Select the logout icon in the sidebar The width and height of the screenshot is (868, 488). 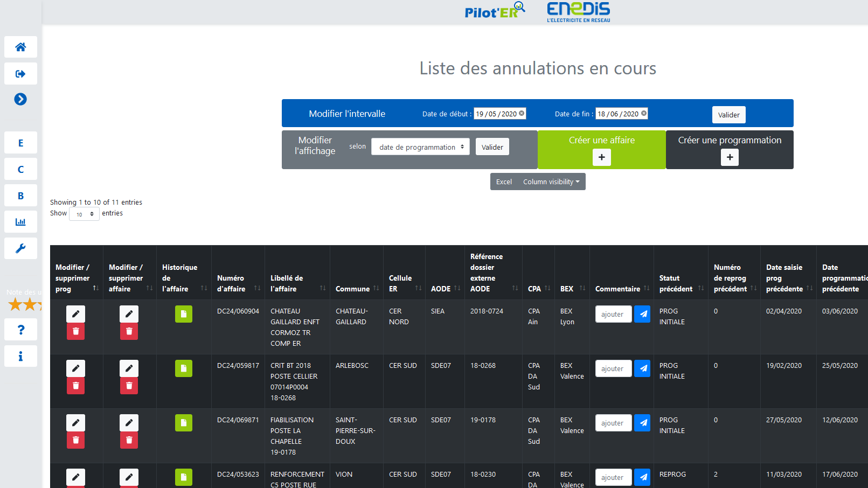[x=20, y=73]
